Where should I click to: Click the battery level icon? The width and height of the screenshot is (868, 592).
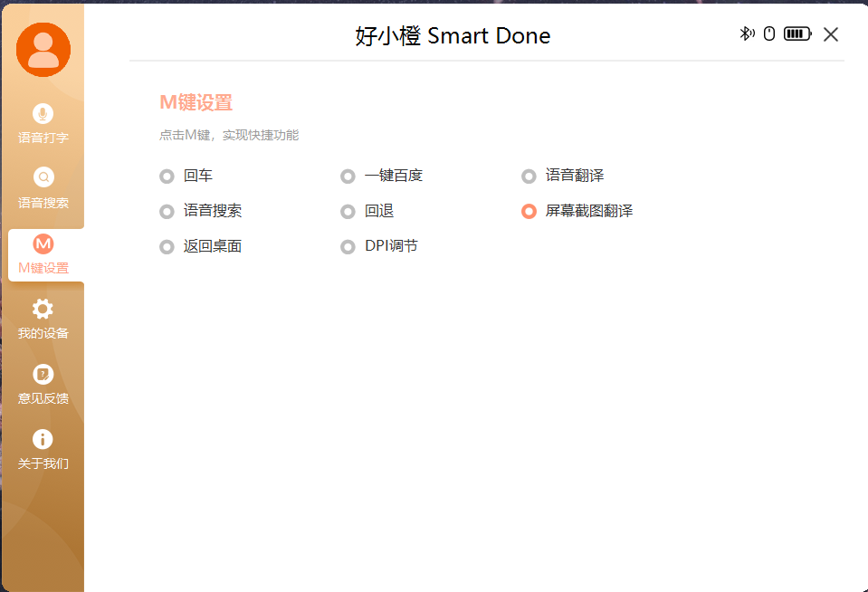pyautogui.click(x=797, y=33)
